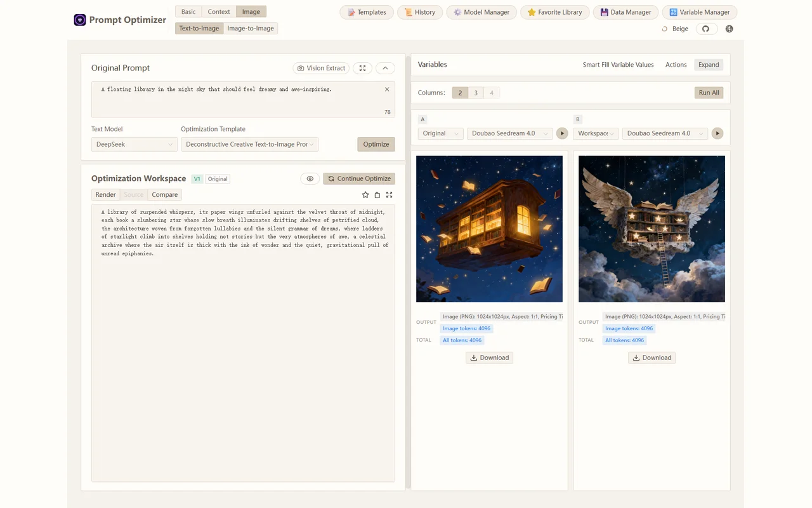The height and width of the screenshot is (508, 812).
Task: Download the column A image
Action: click(x=489, y=358)
